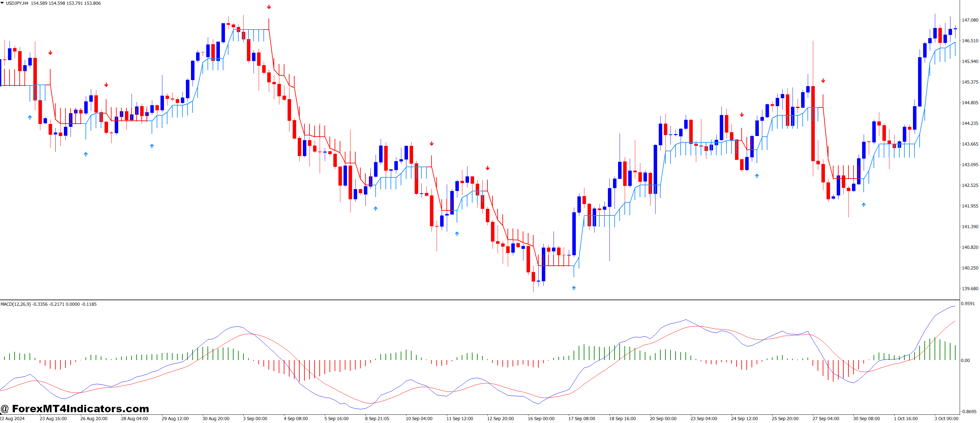This screenshot has width=980, height=423.
Task: Click the USDJPY,H4 symbol title text
Action: coord(17,3)
